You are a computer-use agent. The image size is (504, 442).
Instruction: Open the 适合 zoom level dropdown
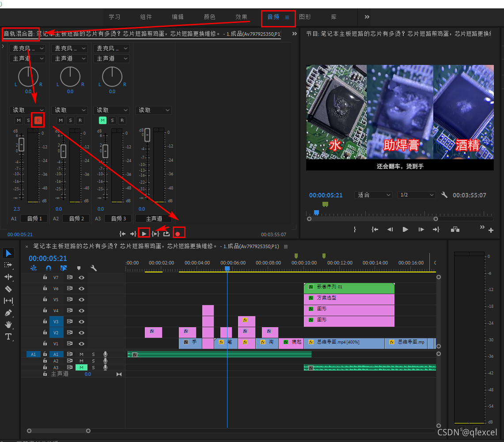373,195
